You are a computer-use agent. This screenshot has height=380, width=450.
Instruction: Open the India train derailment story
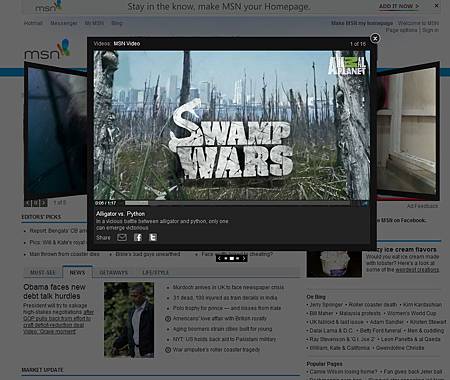225,298
